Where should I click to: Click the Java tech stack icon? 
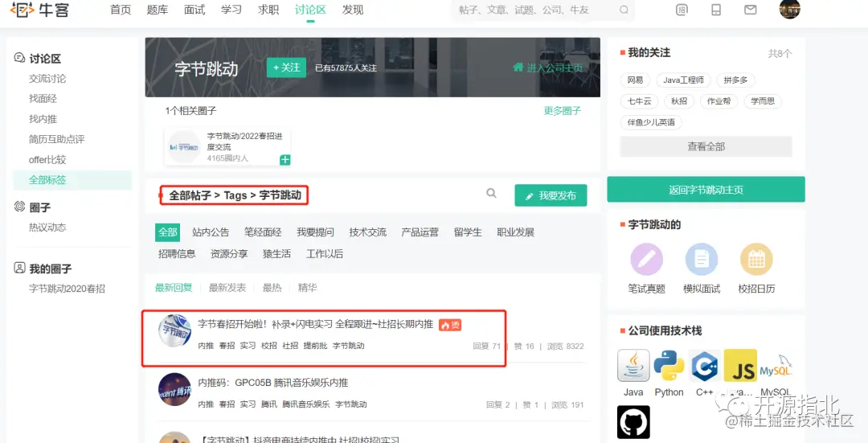(x=633, y=366)
